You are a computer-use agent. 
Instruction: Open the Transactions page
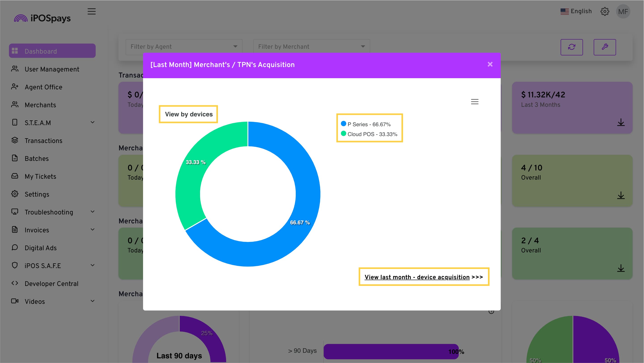coord(44,141)
